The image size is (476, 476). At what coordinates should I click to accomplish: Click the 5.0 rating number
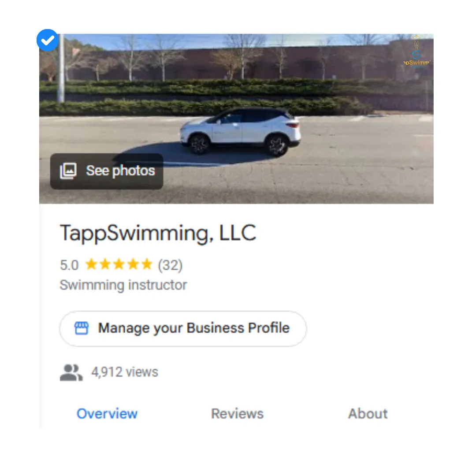pos(69,265)
